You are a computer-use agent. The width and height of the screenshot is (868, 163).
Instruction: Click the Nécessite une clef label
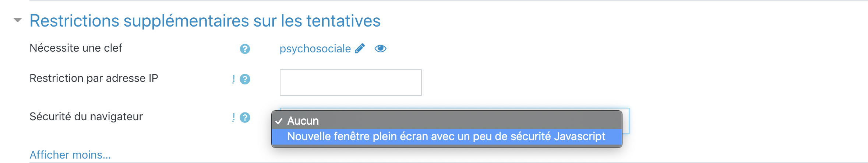pyautogui.click(x=76, y=48)
